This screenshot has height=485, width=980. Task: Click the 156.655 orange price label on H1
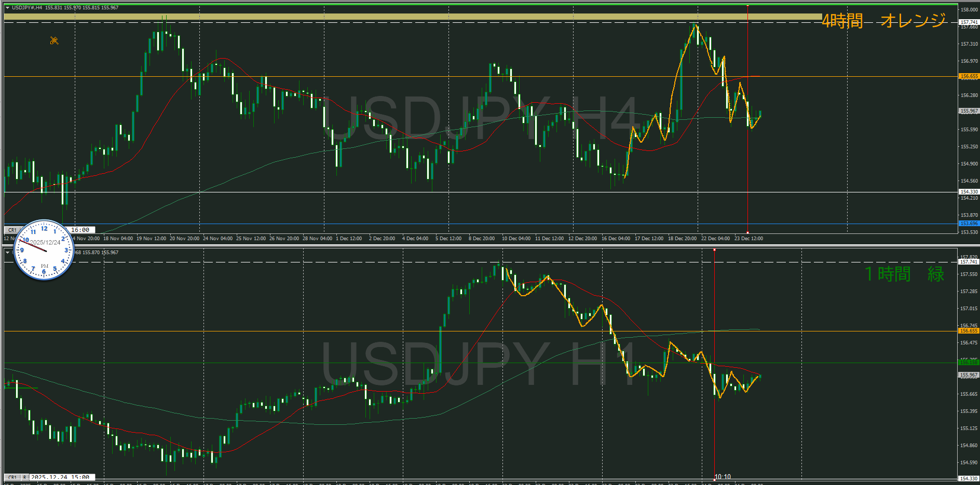click(x=969, y=331)
